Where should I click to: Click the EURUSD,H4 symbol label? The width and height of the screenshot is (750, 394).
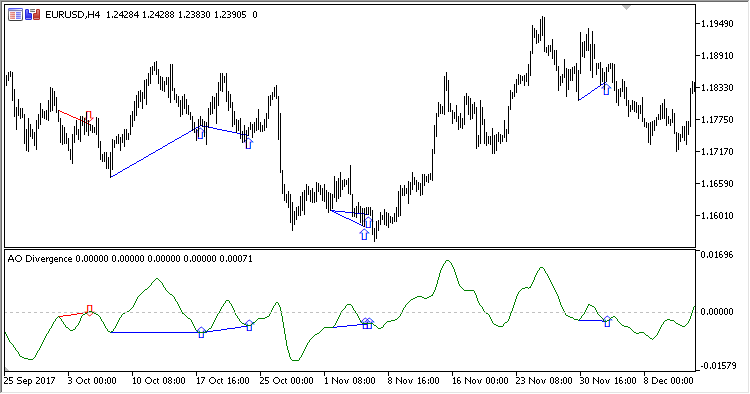72,15
